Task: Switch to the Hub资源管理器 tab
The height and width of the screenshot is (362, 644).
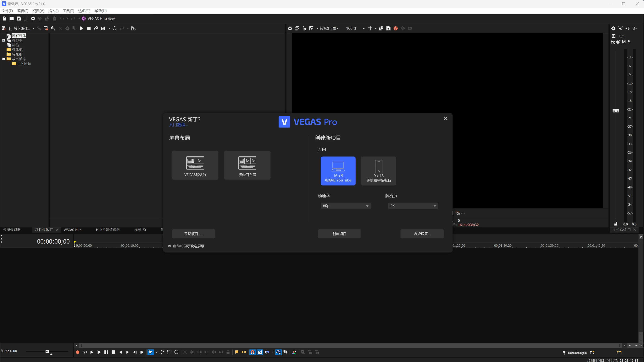Action: [108, 230]
